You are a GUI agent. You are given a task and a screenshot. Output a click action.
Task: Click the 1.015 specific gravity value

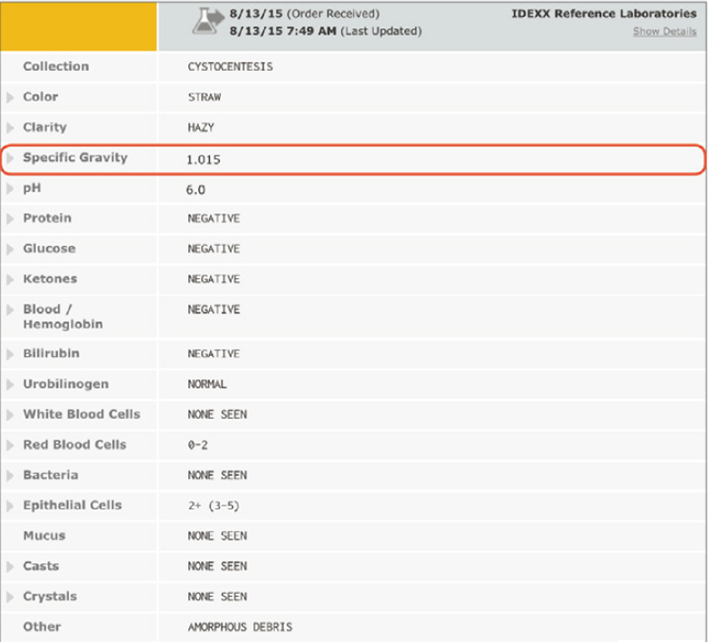click(203, 160)
